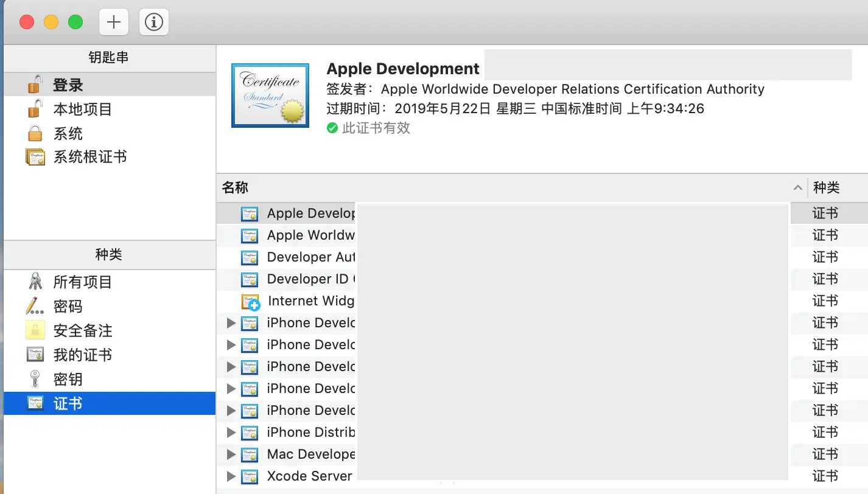Click the green checkmark beside 此证书有效
868x494 pixels.
pos(332,128)
